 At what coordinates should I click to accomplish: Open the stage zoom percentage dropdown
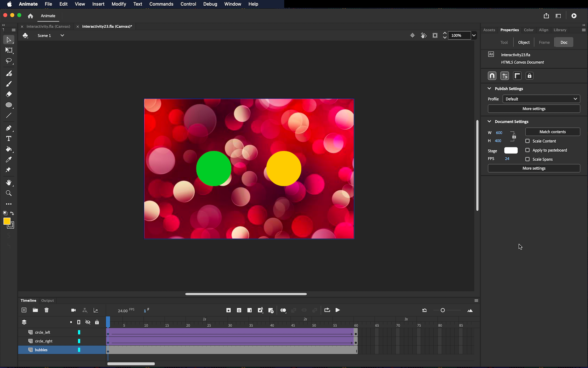pyautogui.click(x=474, y=35)
